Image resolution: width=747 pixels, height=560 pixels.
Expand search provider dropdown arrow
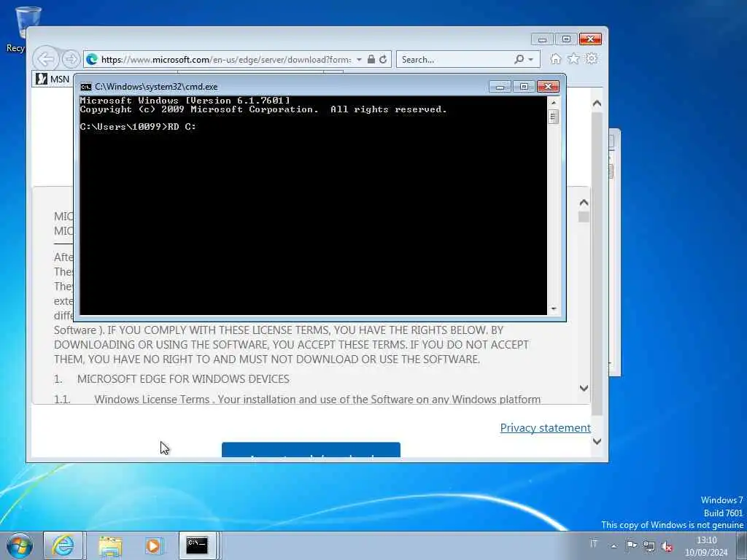tap(531, 60)
